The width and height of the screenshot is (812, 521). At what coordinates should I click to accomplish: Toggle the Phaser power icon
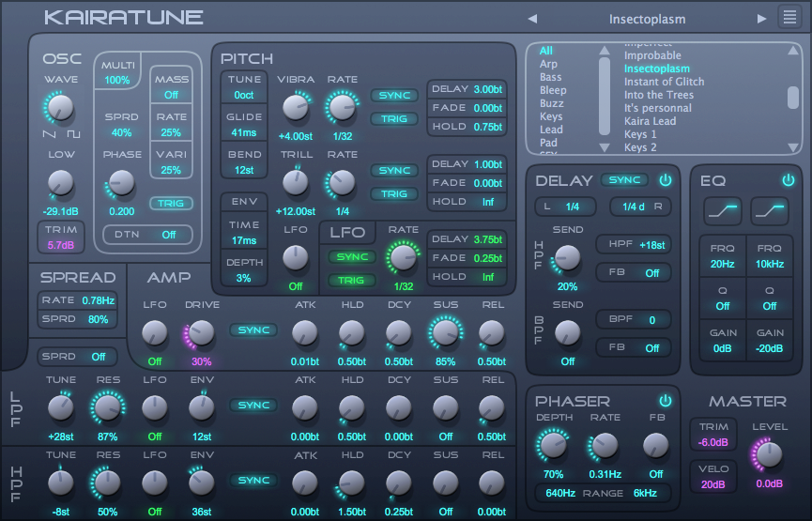(x=666, y=401)
